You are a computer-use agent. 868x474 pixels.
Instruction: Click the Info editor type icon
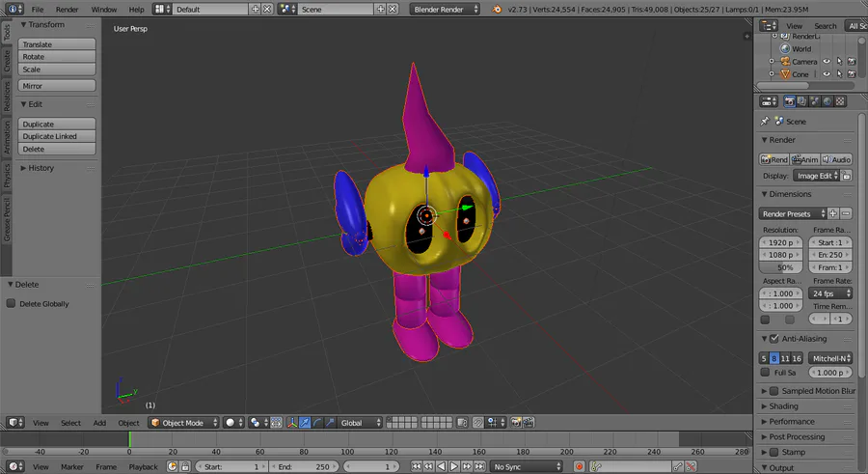point(14,9)
